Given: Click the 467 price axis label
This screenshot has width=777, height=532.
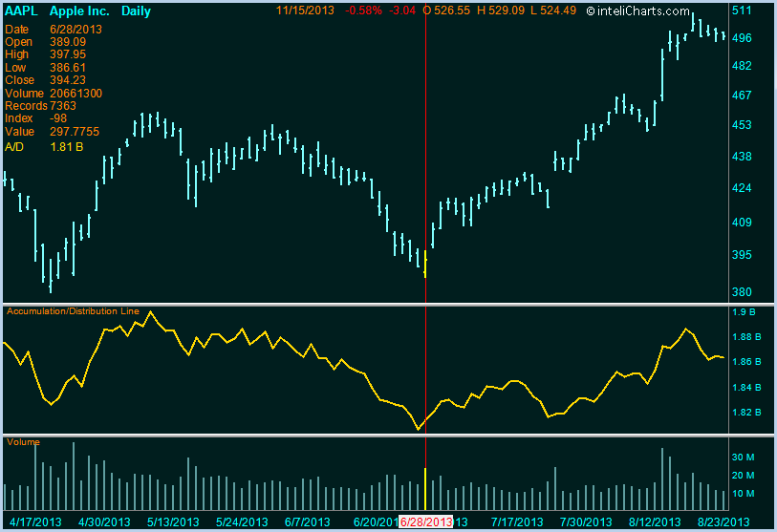Looking at the screenshot, I should tap(742, 96).
